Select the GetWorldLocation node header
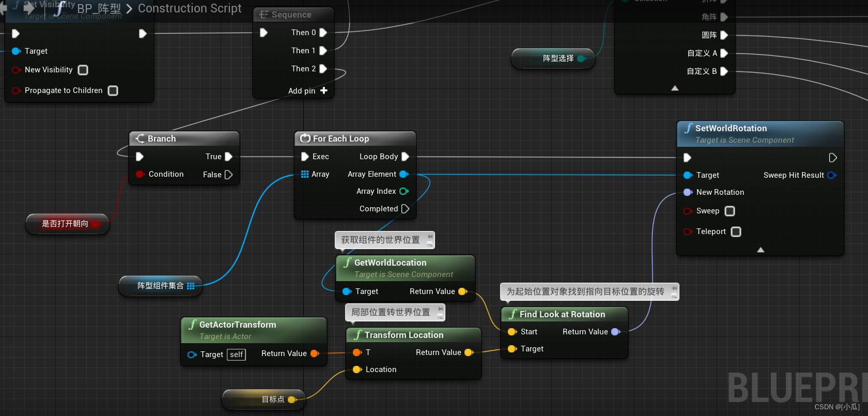The height and width of the screenshot is (416, 868). [x=406, y=268]
